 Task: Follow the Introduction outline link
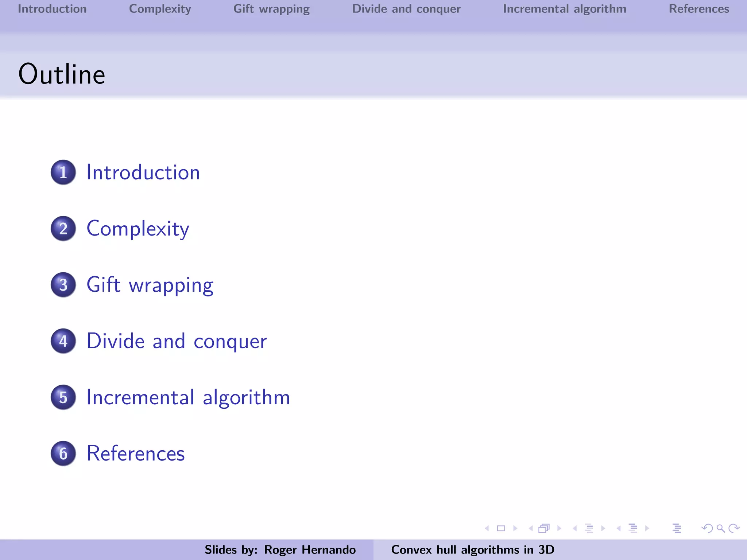(143, 172)
